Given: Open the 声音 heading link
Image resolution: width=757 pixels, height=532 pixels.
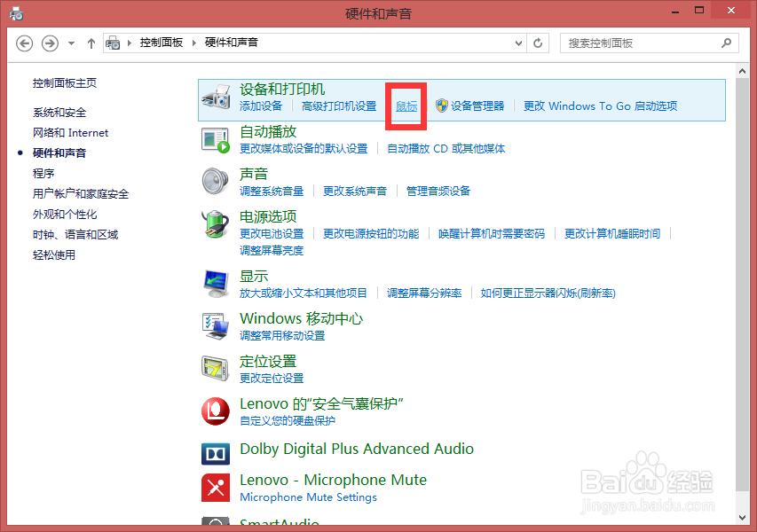Looking at the screenshot, I should click(254, 174).
